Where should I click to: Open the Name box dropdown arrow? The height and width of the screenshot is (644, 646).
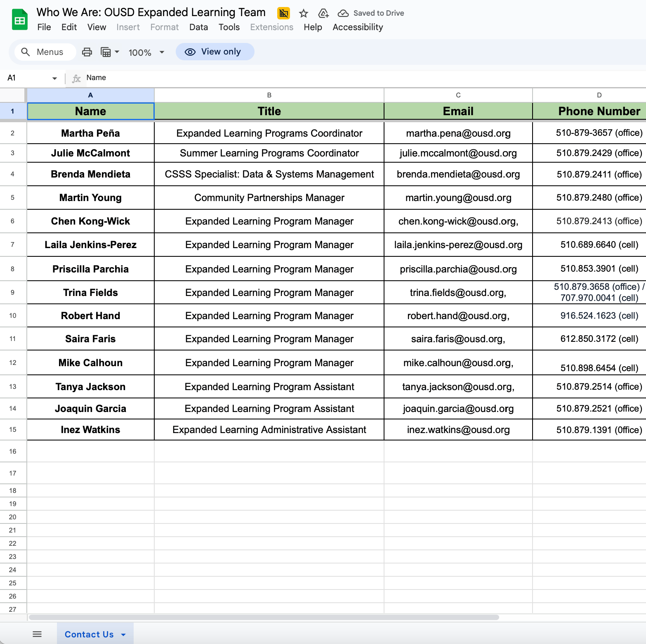coord(54,78)
